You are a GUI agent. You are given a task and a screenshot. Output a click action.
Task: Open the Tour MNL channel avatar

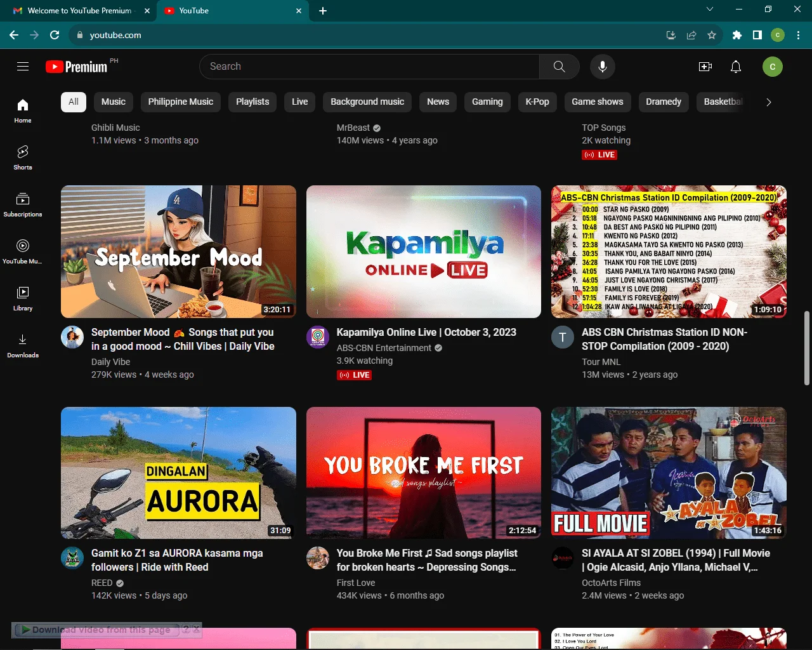(563, 337)
